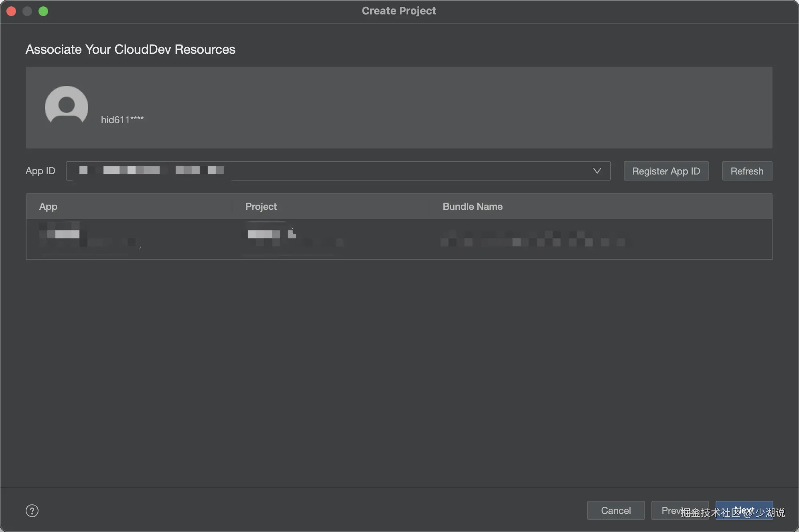Sort by the Project column header
Screen dimensions: 799x532
click(x=261, y=207)
